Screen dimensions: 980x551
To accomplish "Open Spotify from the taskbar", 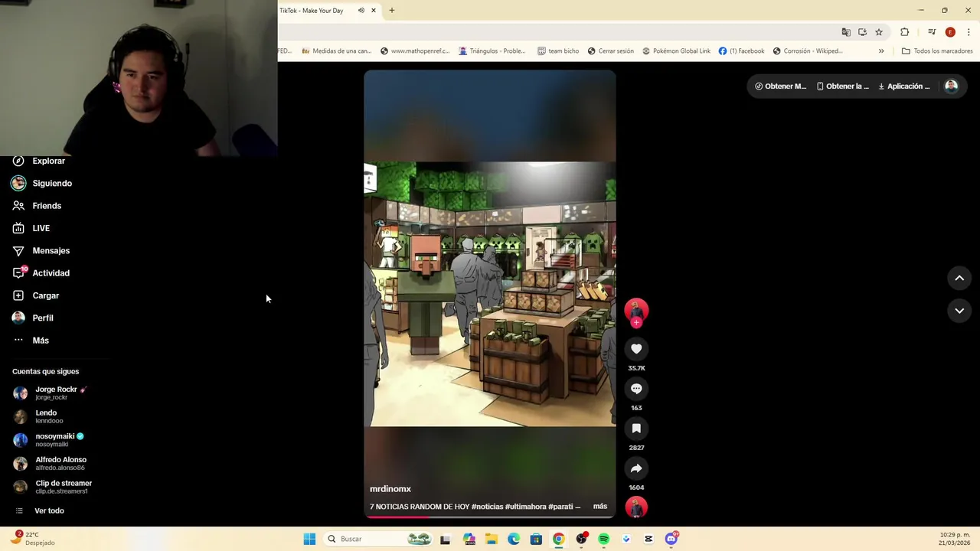I will click(603, 539).
